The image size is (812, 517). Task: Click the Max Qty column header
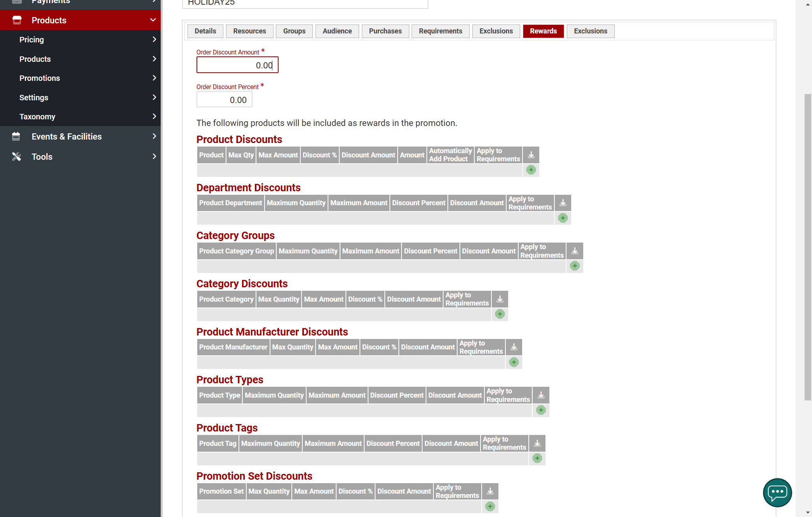pos(241,155)
